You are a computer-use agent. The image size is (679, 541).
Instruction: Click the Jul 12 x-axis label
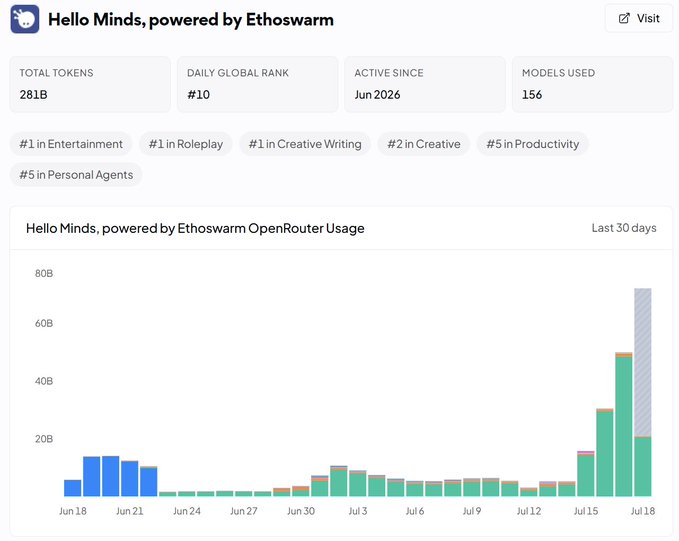pos(529,511)
